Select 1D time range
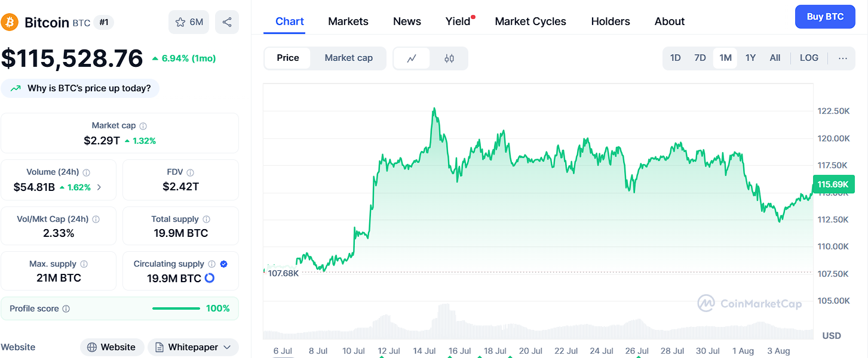This screenshot has width=868, height=358. coord(676,58)
